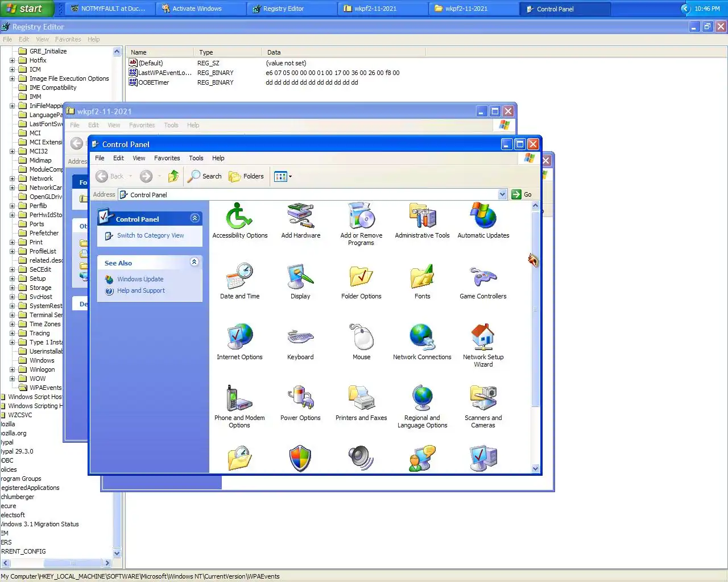Select the Time Zones registry key
728x582 pixels.
[45, 324]
